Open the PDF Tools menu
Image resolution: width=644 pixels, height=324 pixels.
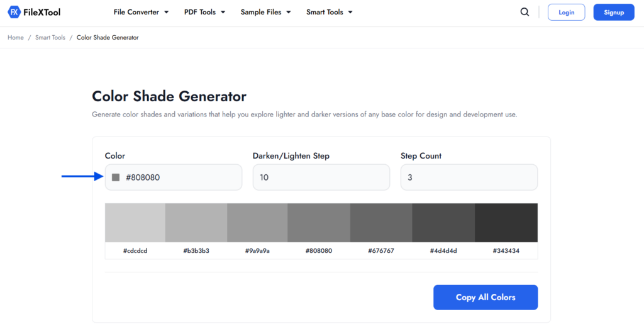204,13
